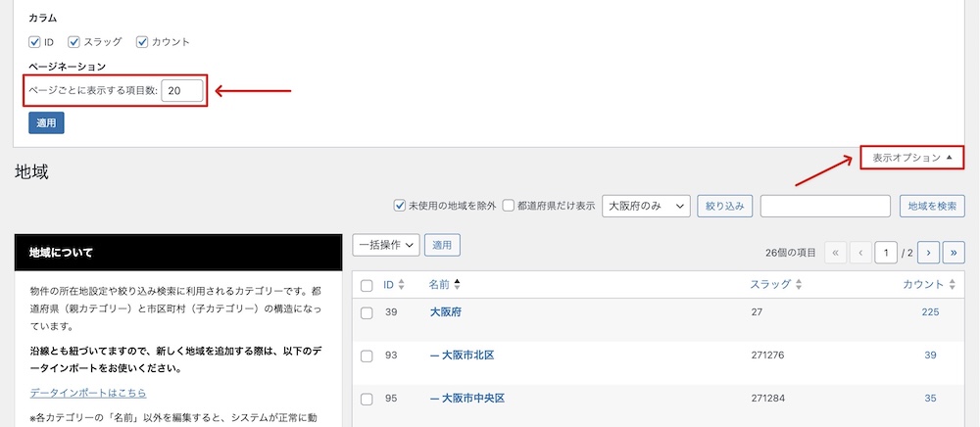Click the 絞り込み filter button
Screen dimensions: 980x427
pos(724,206)
